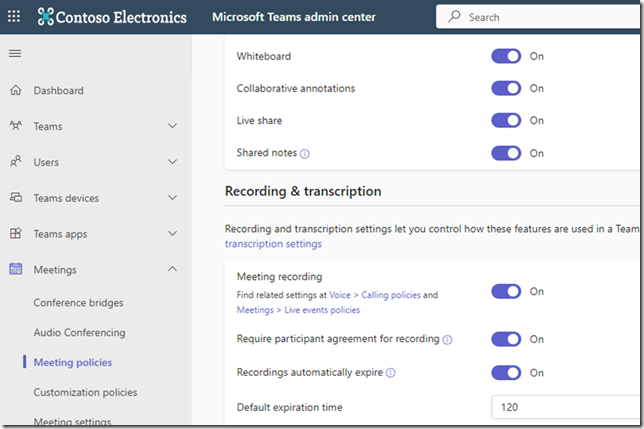Click the Search input box
The width and height of the screenshot is (644, 429).
pos(538,17)
